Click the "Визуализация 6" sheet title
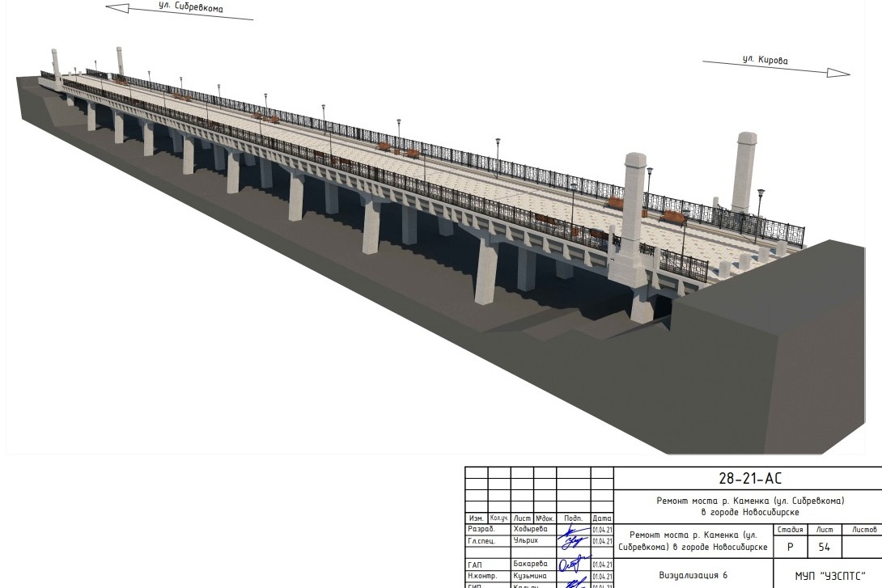Viewport: 882px width, 588px height. pos(693,575)
